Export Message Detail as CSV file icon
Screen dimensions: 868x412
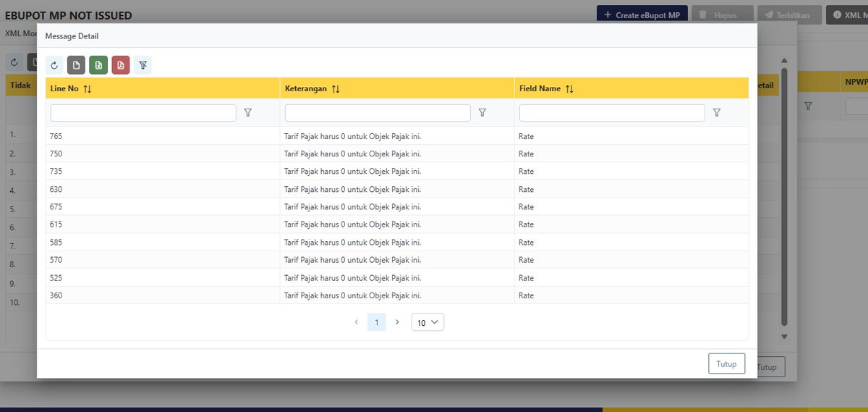[x=77, y=65]
